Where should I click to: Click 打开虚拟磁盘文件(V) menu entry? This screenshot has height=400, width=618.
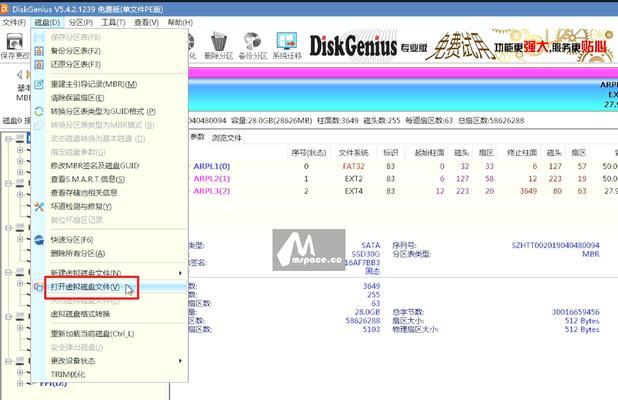point(110,287)
